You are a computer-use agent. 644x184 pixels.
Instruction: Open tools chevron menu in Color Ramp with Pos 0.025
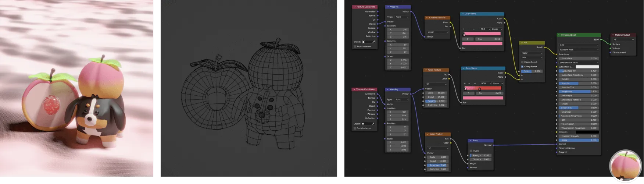475,84
